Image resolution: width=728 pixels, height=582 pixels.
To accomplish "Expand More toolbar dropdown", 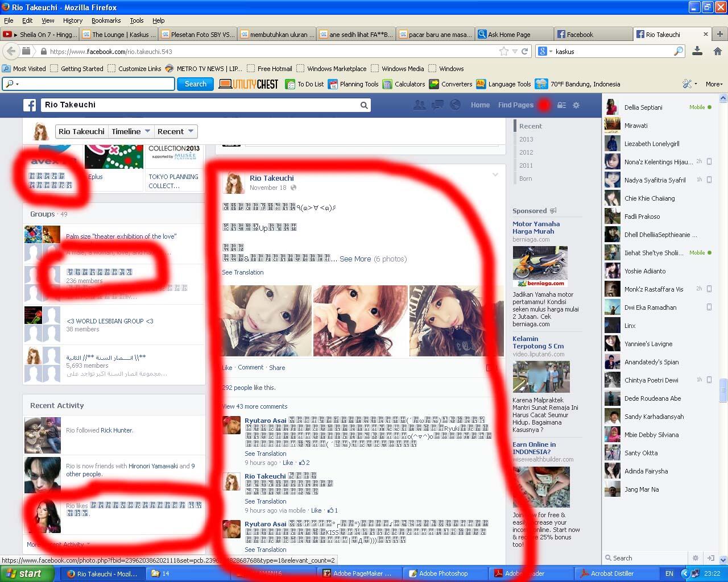I will 714,84.
